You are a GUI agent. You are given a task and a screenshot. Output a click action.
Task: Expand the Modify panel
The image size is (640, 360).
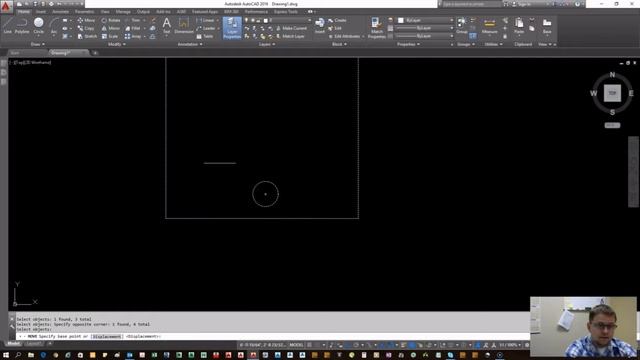point(116,44)
